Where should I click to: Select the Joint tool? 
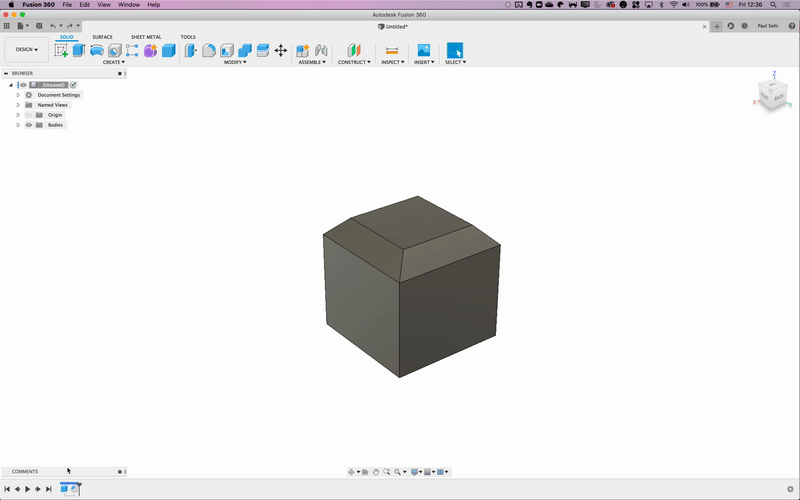pos(321,50)
